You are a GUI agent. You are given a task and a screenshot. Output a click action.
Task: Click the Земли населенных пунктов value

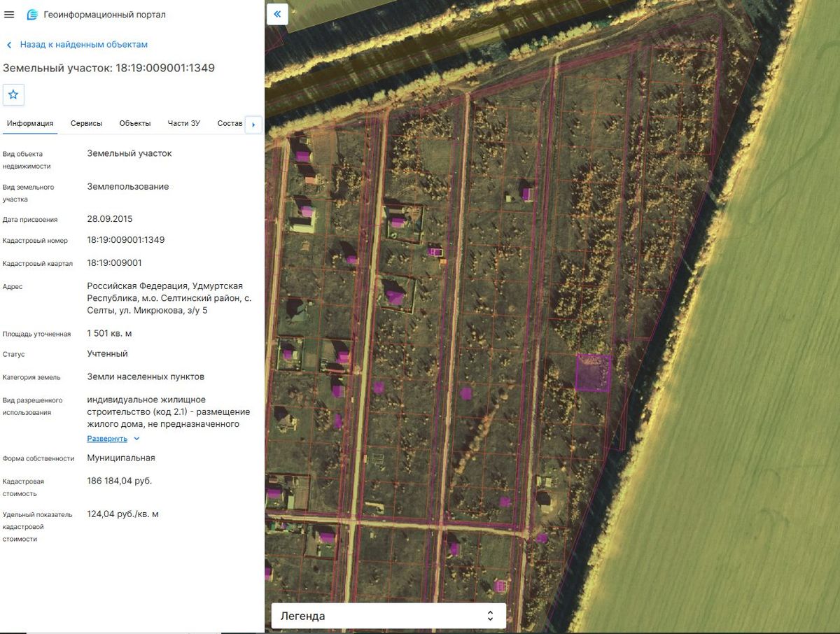(x=146, y=376)
